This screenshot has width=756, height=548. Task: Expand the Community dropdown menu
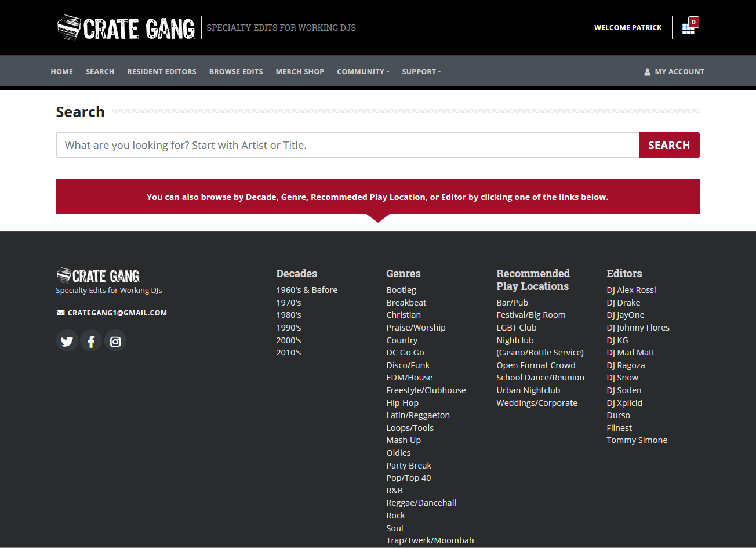pos(363,72)
